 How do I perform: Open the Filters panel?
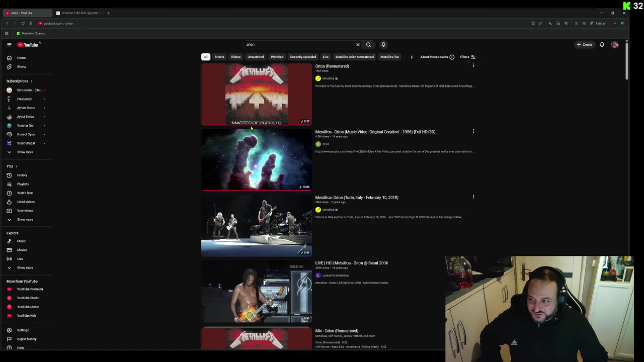tap(468, 57)
